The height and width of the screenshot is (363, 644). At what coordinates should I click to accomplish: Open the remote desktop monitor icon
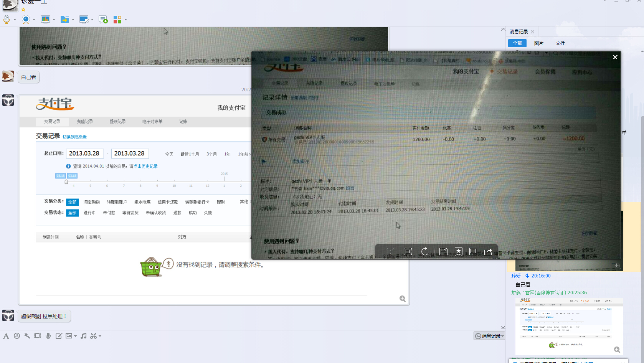click(84, 19)
